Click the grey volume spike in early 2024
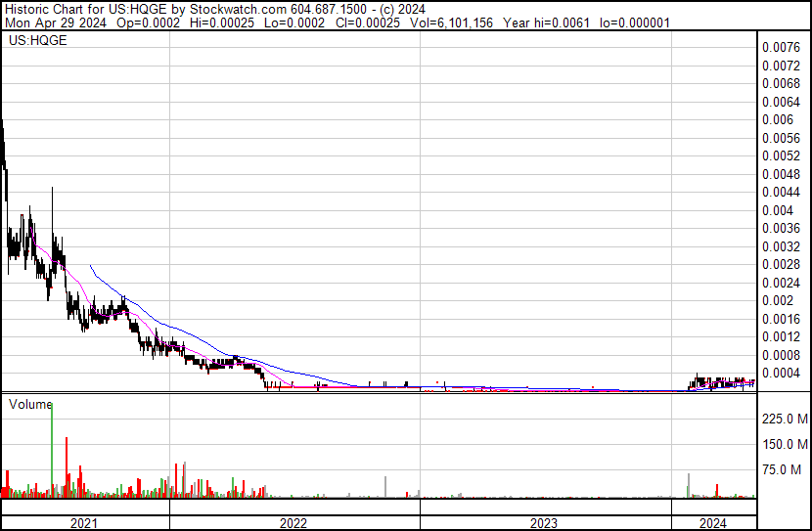This screenshot has width=812, height=531. (689, 485)
